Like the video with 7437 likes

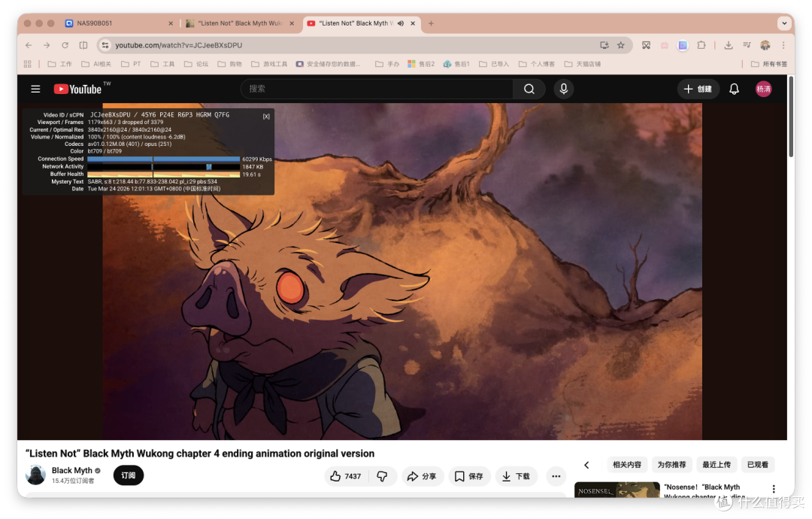tap(345, 476)
